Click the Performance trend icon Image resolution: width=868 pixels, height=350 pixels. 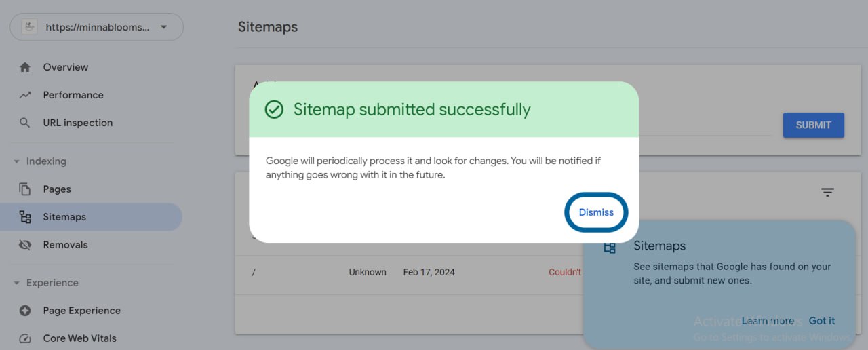(25, 95)
